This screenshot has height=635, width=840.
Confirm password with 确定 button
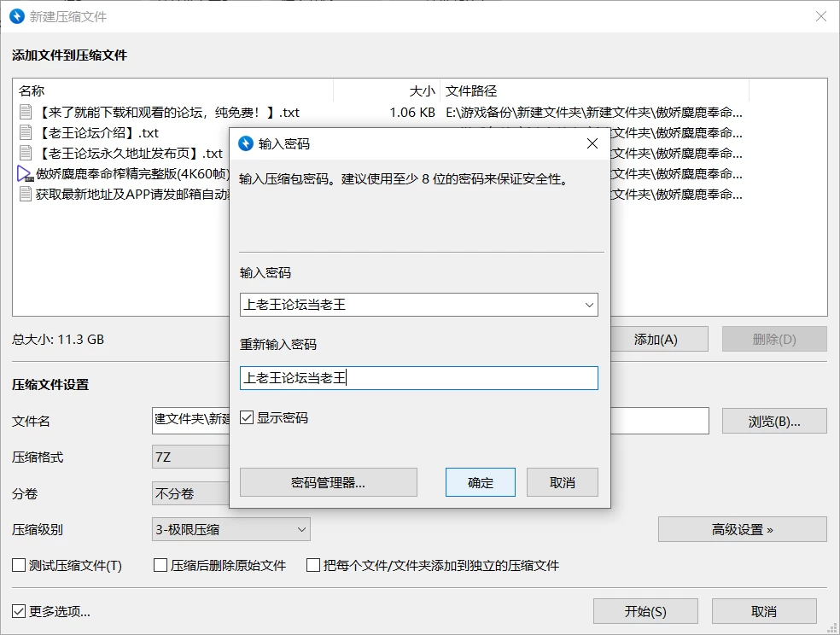coord(480,482)
